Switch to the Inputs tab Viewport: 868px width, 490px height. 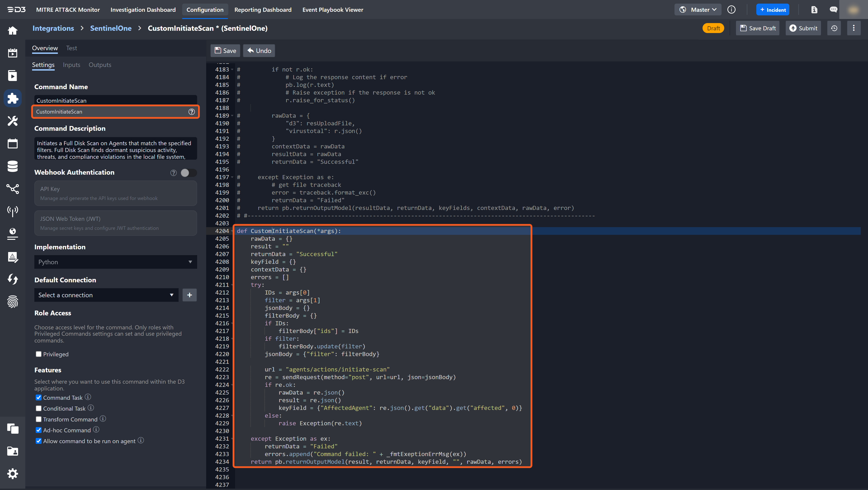point(71,65)
